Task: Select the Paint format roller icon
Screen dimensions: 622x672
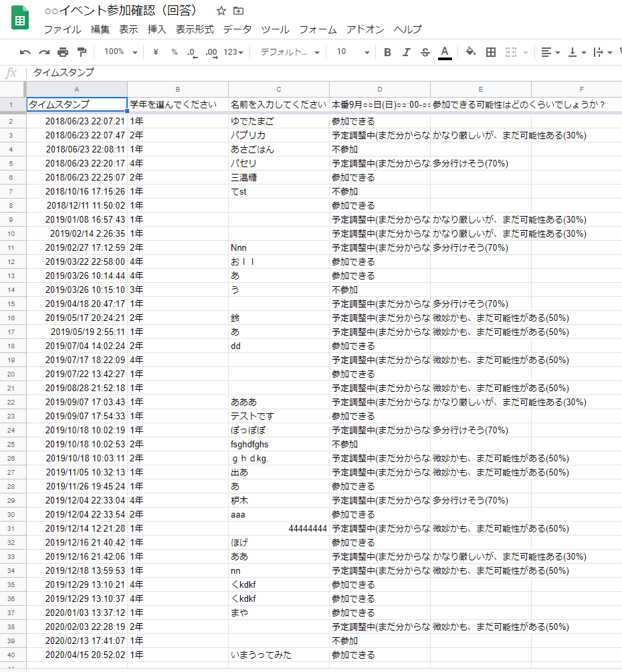Action: 82,52
